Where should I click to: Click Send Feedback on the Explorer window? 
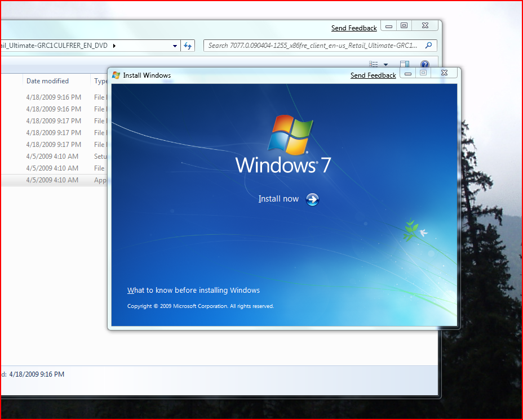click(x=354, y=28)
